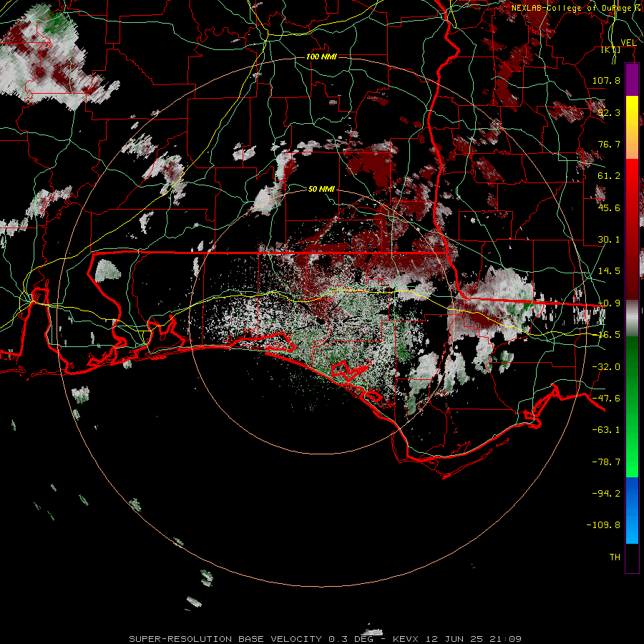644x644 pixels.
Task: Click the -0.9 legend value
Action: (609, 303)
